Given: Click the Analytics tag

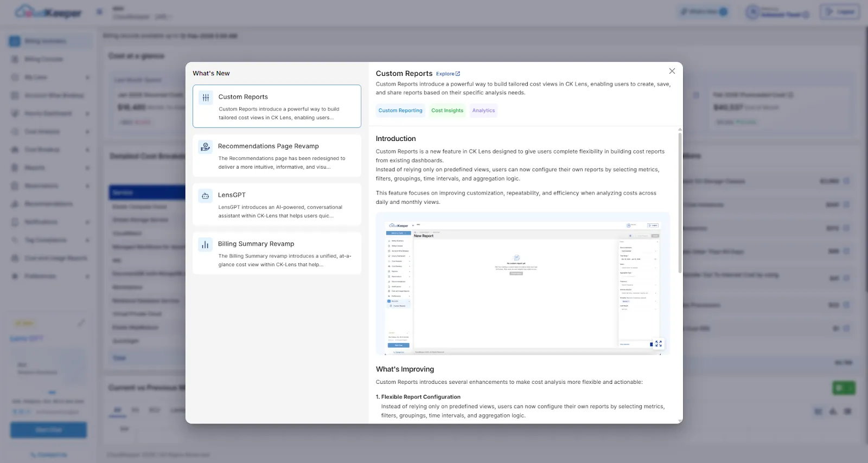Looking at the screenshot, I should [x=483, y=111].
